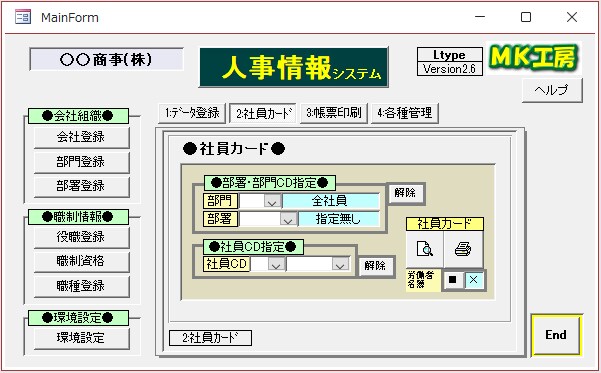Image resolution: width=601 pixels, height=373 pixels.
Task: Open the 役職登録 screen
Action: pos(81,237)
